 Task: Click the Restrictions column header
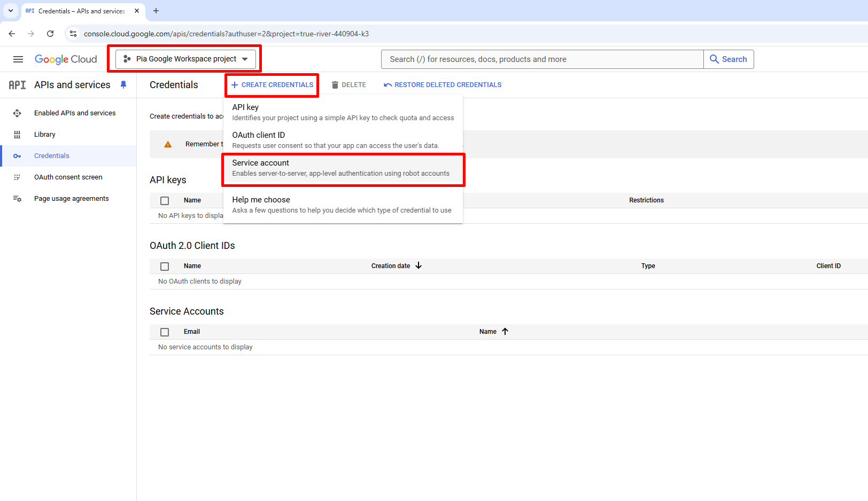coord(646,200)
